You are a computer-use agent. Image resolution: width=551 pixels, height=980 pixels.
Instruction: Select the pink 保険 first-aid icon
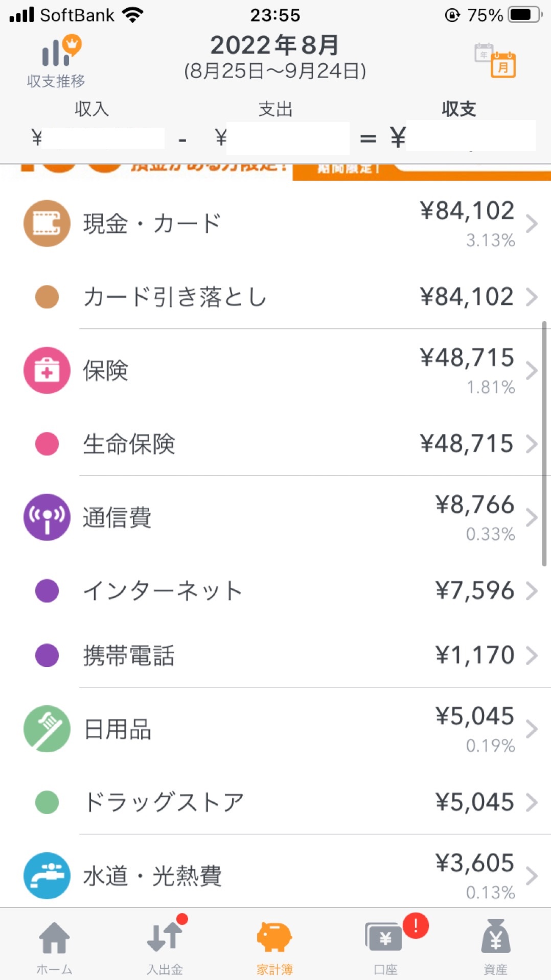pyautogui.click(x=47, y=370)
